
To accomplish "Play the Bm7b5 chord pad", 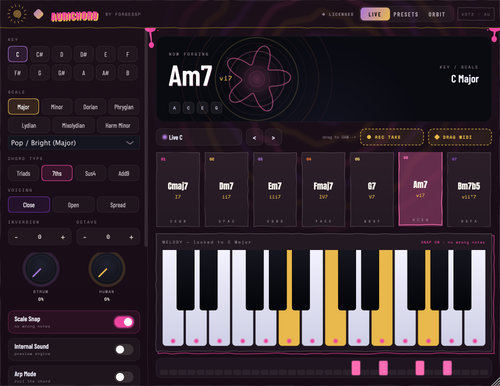I will pos(469,190).
